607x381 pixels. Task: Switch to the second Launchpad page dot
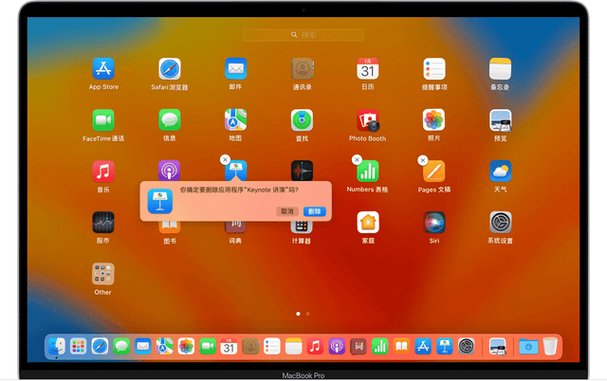point(308,314)
